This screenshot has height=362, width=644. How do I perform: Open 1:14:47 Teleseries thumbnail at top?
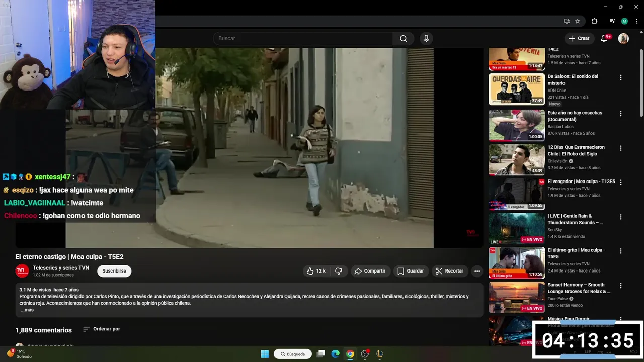pos(517,59)
